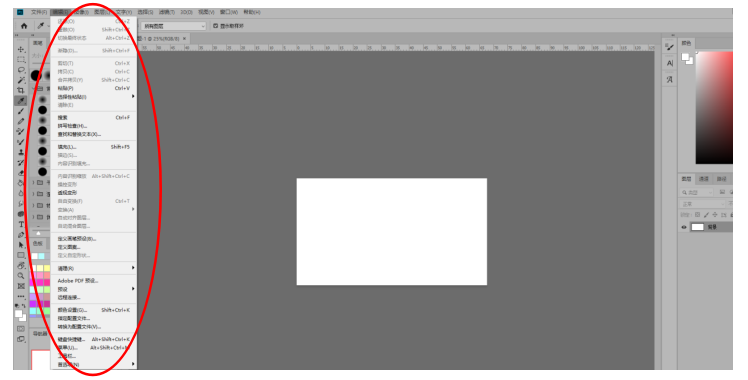Screen dimensions: 748x380
Task: Select the Zoom magnifier tool
Action: 21,276
